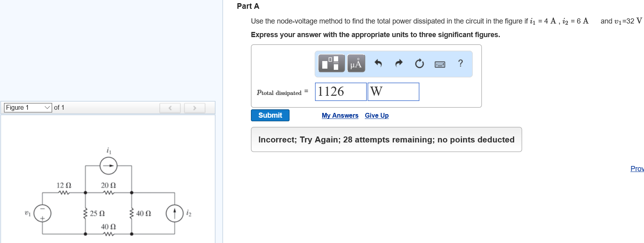
Task: Click the i1 current source in the circuit
Action: [108, 166]
